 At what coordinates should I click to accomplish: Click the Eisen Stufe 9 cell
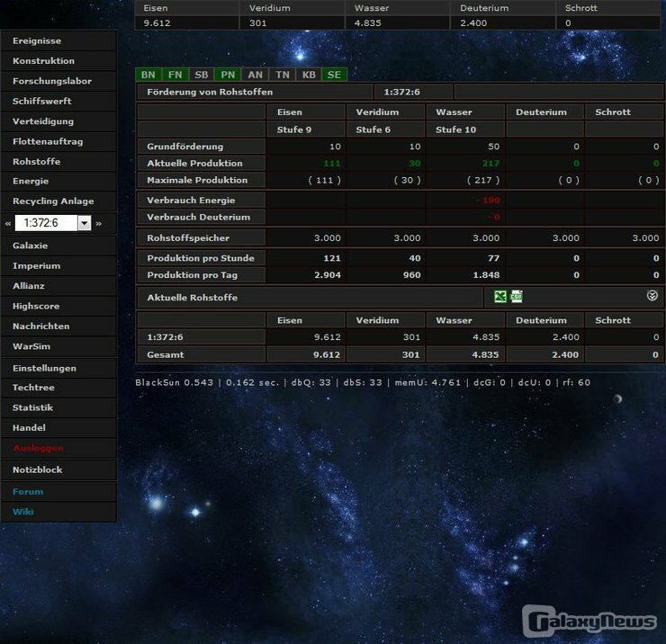(305, 130)
